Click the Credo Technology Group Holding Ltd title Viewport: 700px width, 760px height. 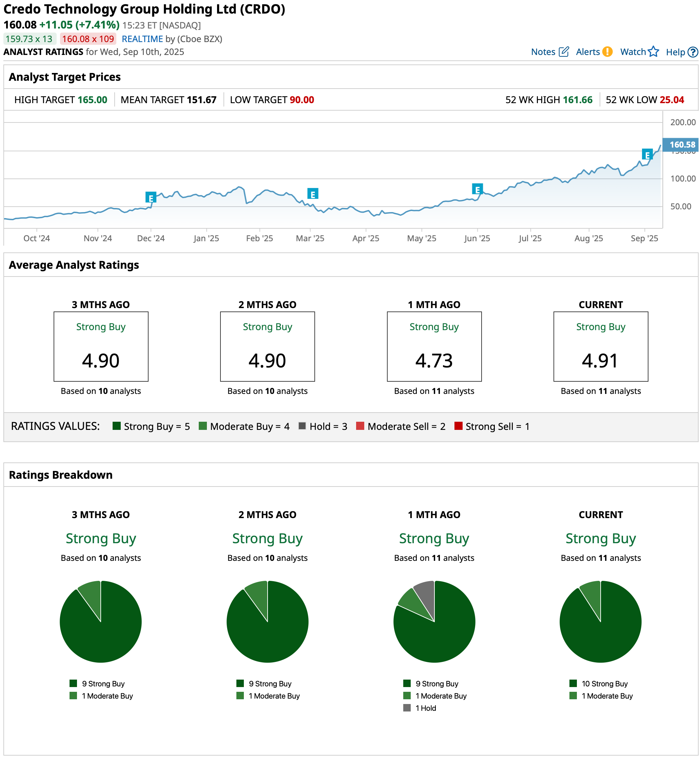pos(144,9)
